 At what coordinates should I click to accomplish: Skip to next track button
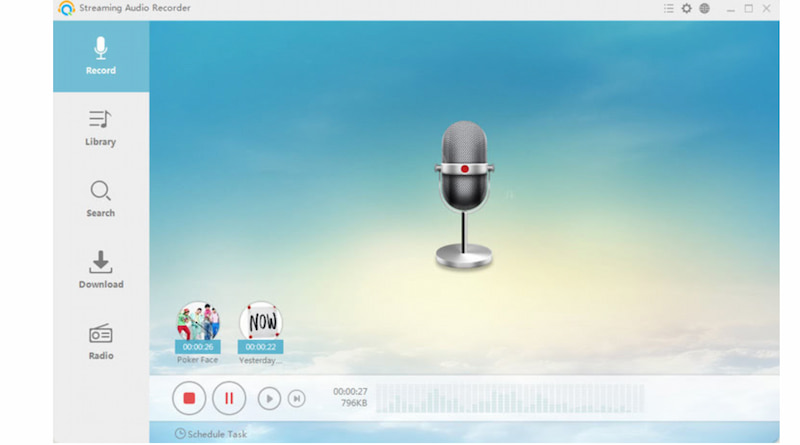click(x=296, y=398)
